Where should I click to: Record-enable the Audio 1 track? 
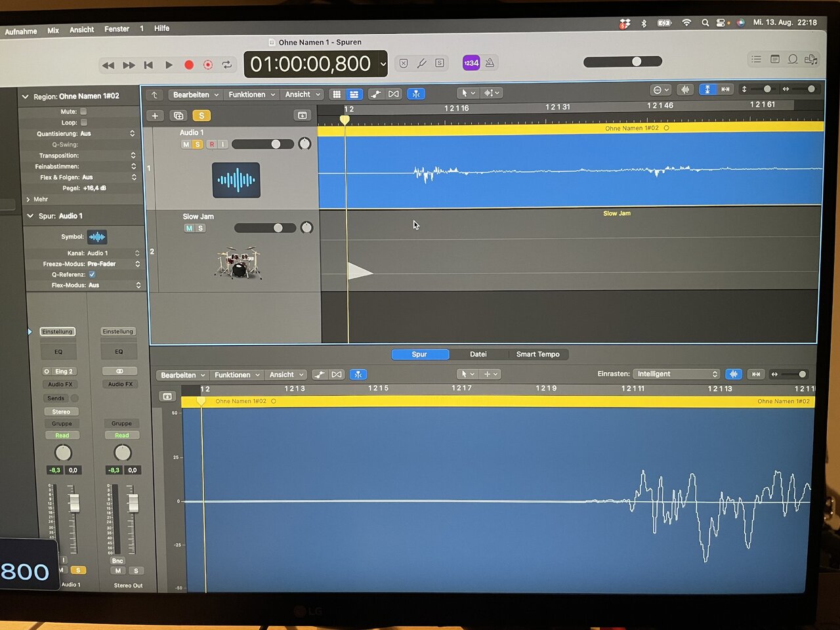point(212,144)
